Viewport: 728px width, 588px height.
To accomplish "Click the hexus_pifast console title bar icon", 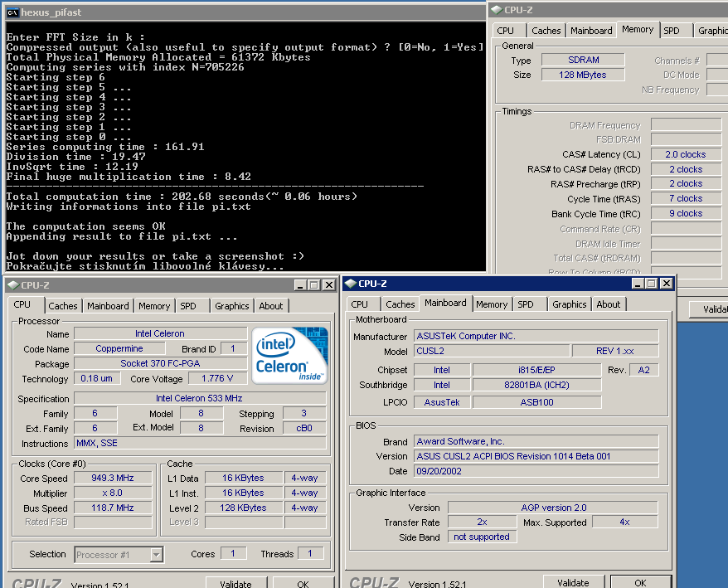I will click(x=11, y=12).
